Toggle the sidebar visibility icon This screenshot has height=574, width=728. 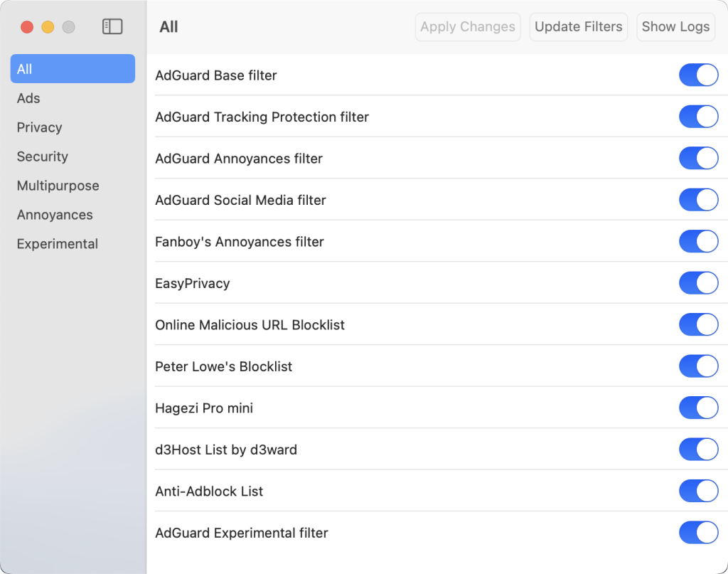click(x=112, y=27)
